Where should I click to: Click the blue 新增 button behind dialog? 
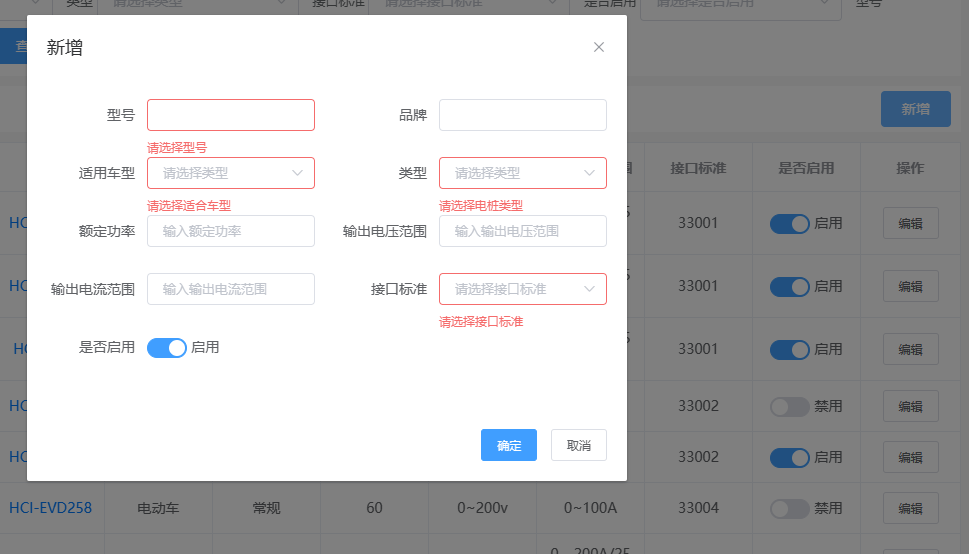tap(915, 109)
